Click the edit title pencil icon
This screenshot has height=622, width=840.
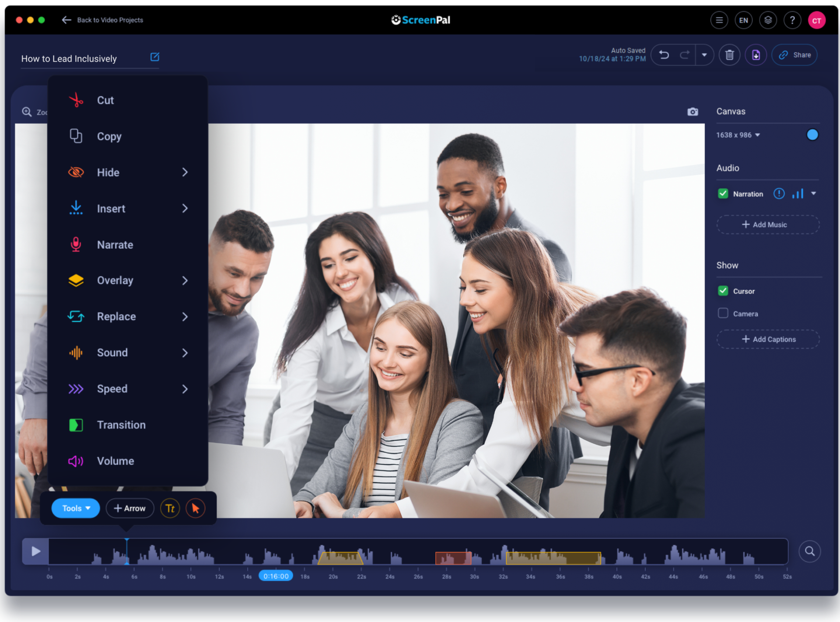155,57
